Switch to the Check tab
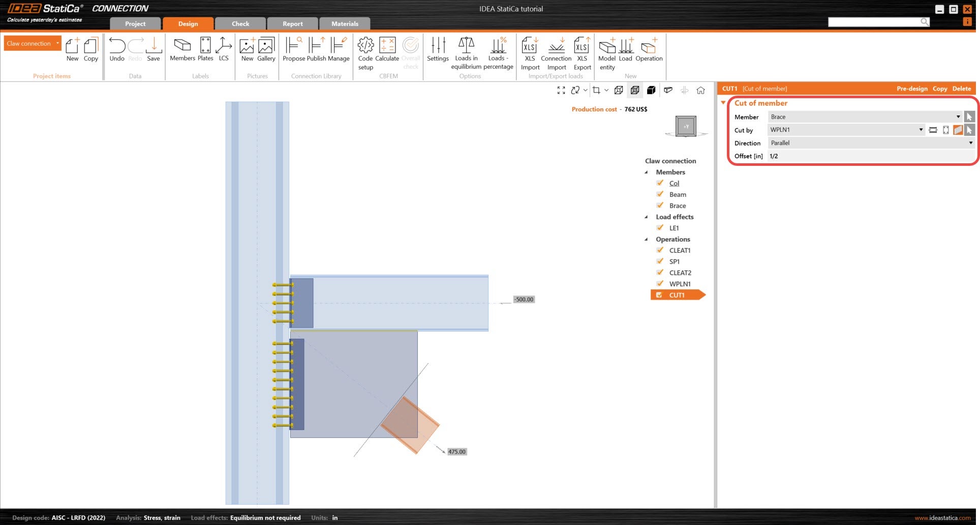This screenshot has width=980, height=525. pos(240,23)
